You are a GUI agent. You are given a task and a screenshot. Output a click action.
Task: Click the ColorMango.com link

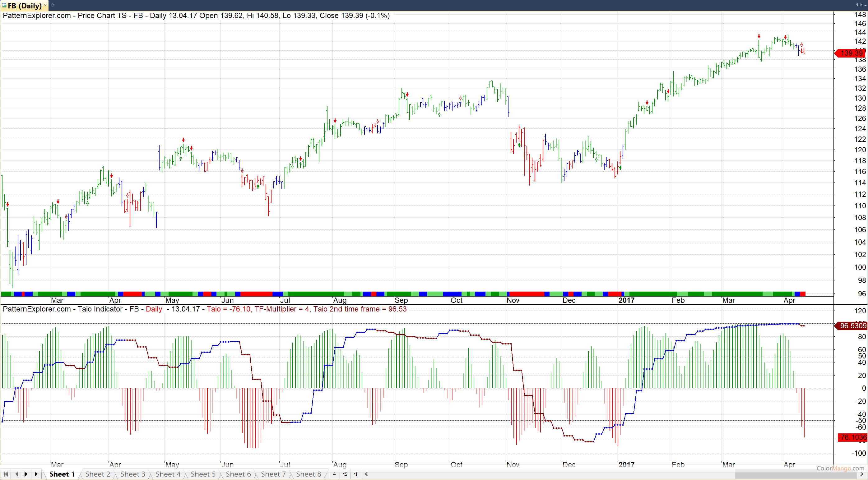click(x=840, y=468)
